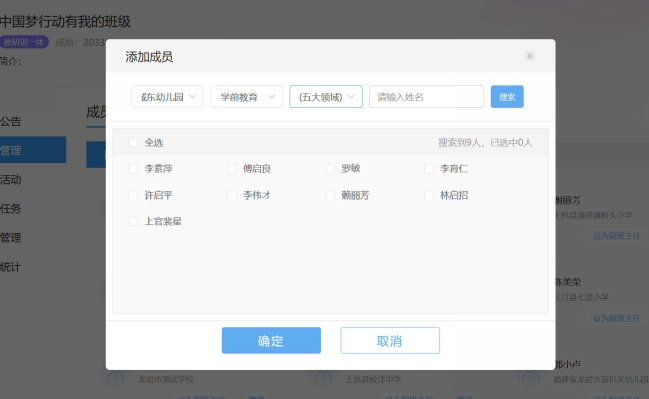Confirm with the 确定 button
The image size is (649, 399).
click(x=271, y=341)
